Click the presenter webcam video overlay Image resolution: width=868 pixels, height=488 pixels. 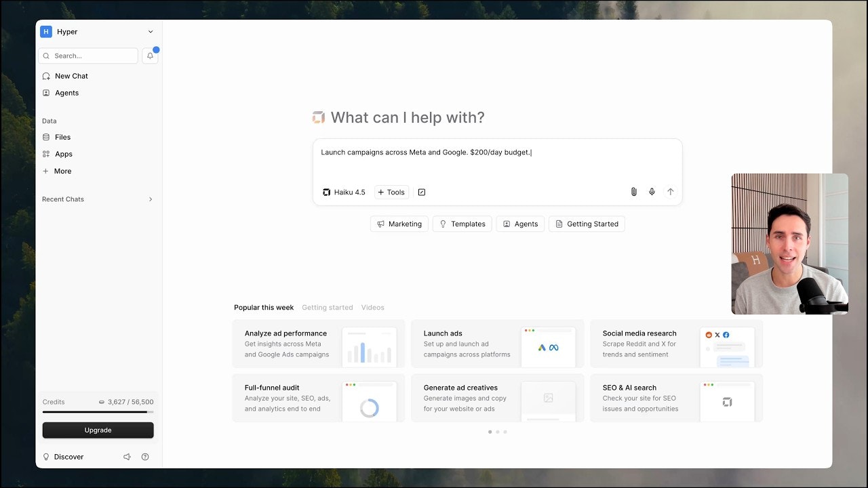point(790,244)
